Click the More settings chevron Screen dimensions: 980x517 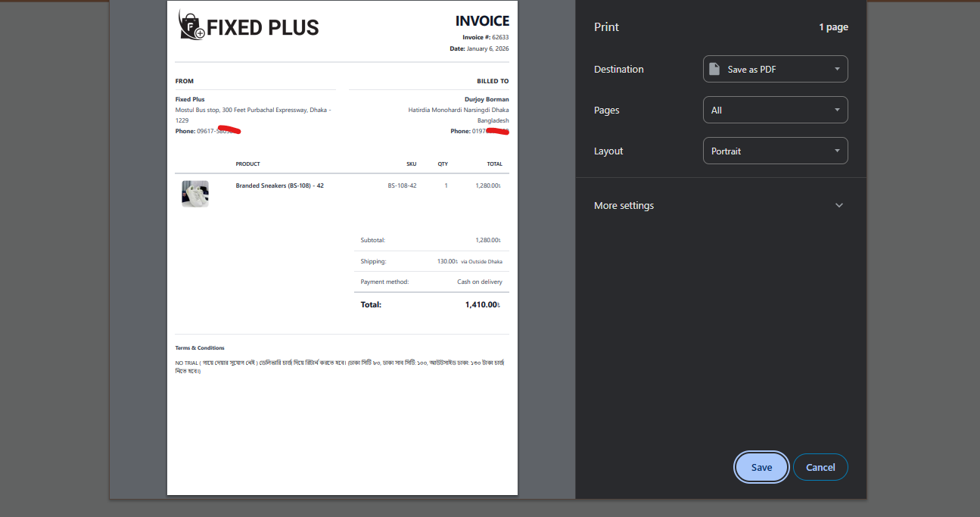point(838,205)
